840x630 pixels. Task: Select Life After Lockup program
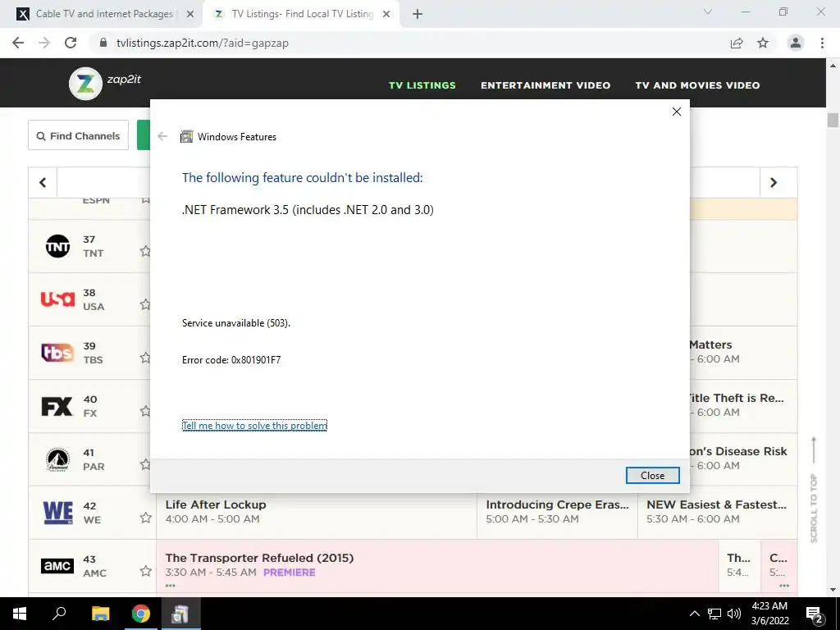tap(316, 512)
